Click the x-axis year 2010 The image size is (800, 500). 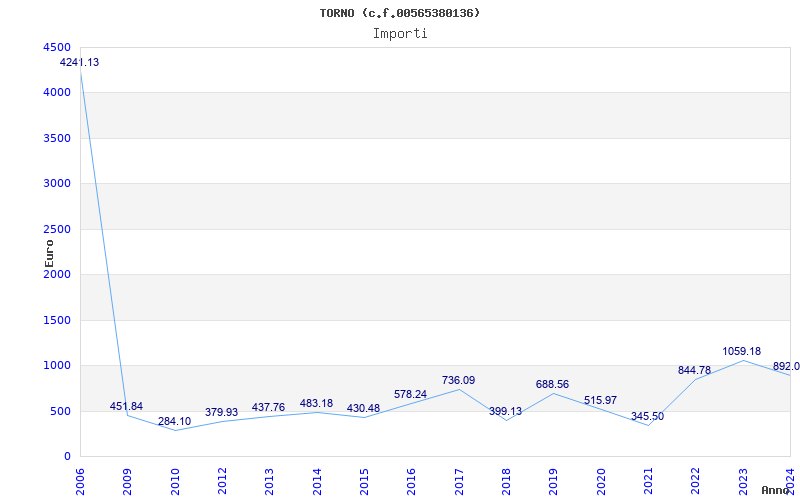click(174, 482)
